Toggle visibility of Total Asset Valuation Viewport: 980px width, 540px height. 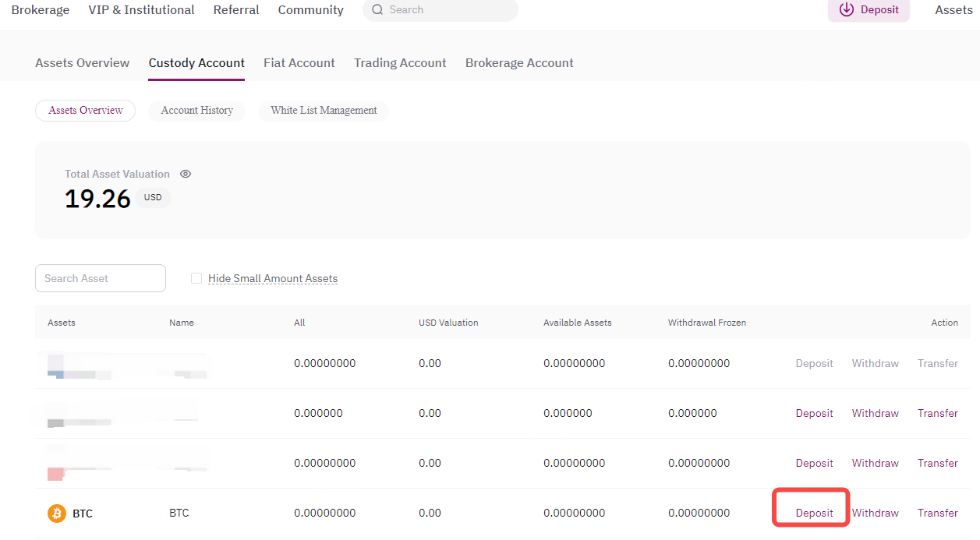[186, 173]
